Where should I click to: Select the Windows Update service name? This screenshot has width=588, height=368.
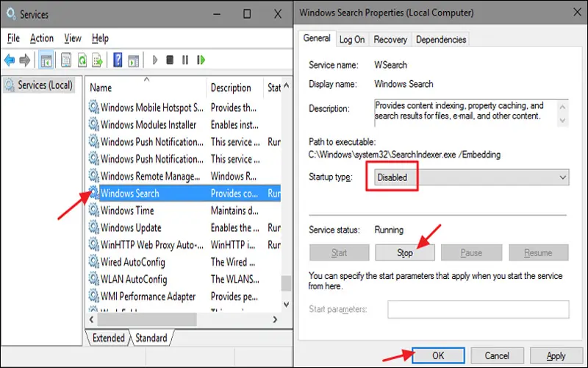point(131,228)
